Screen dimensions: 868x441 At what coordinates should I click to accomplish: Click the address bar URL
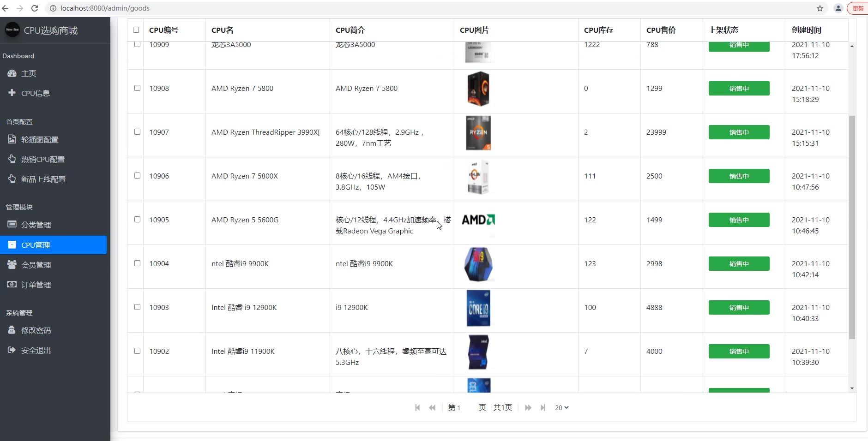click(x=105, y=8)
